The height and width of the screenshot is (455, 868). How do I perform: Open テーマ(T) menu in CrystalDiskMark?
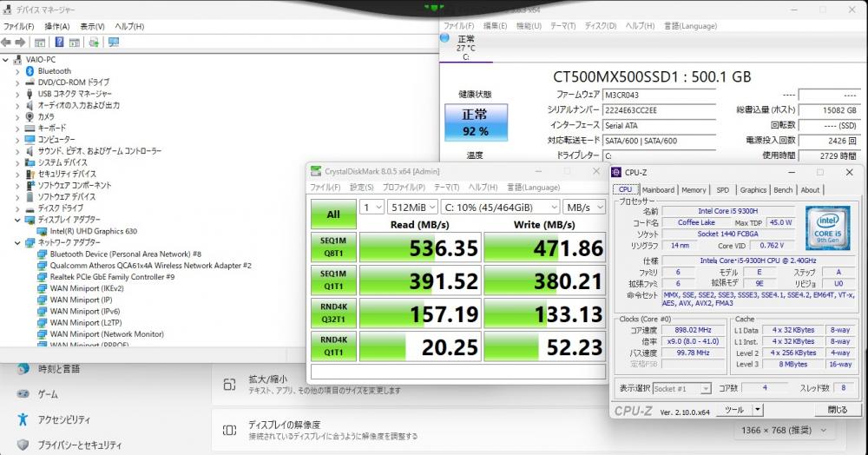coord(447,188)
